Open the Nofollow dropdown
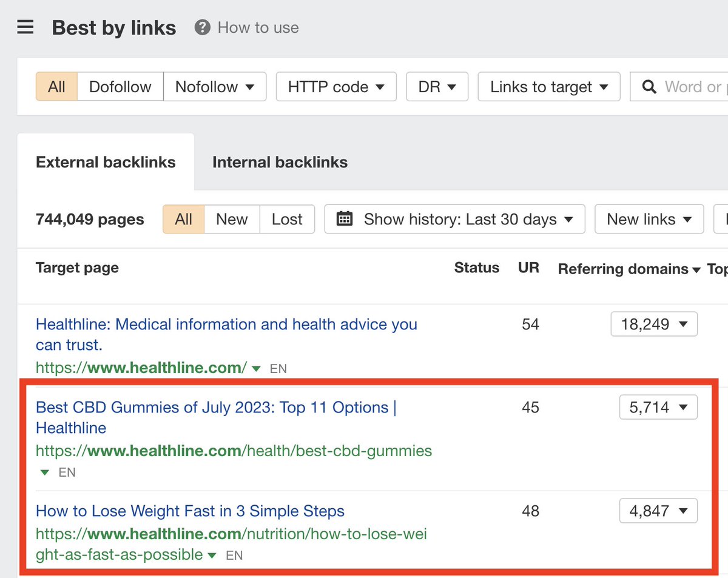The height and width of the screenshot is (578, 728). click(215, 87)
